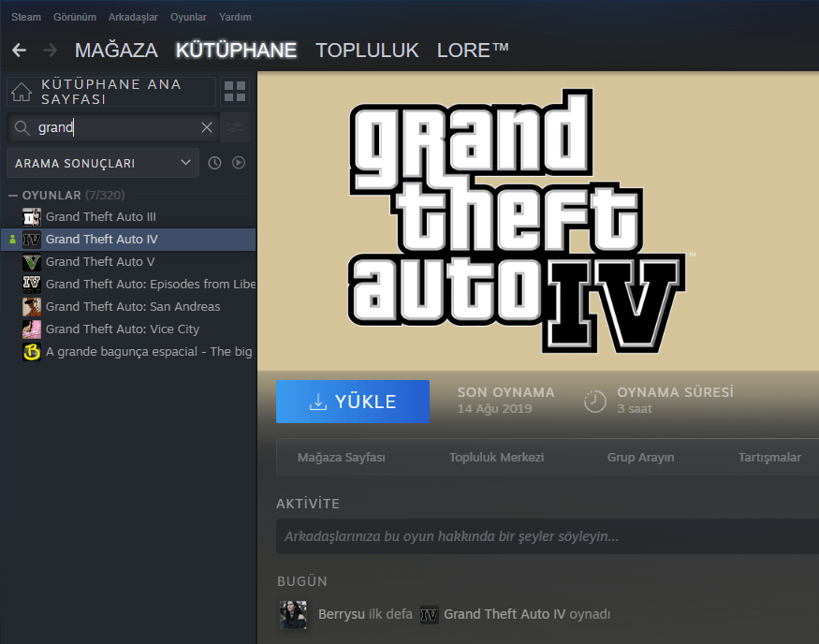The width and height of the screenshot is (819, 644).
Task: Click Berrysu's profile avatar
Action: pos(293,614)
